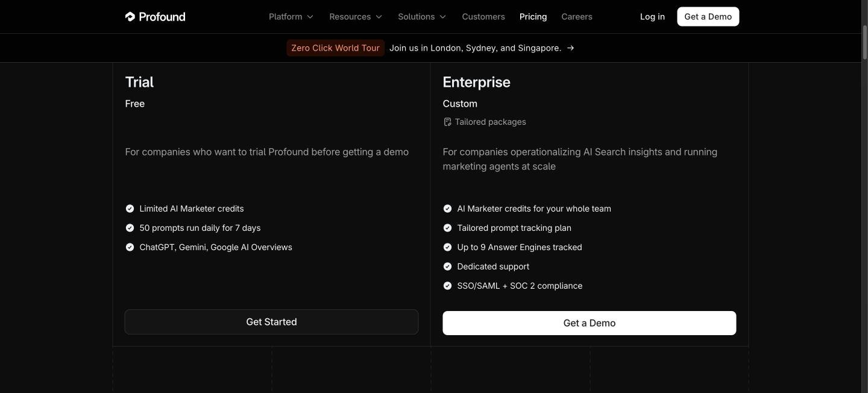Click check icon beside Tailored prompt tracking plan

pyautogui.click(x=447, y=228)
